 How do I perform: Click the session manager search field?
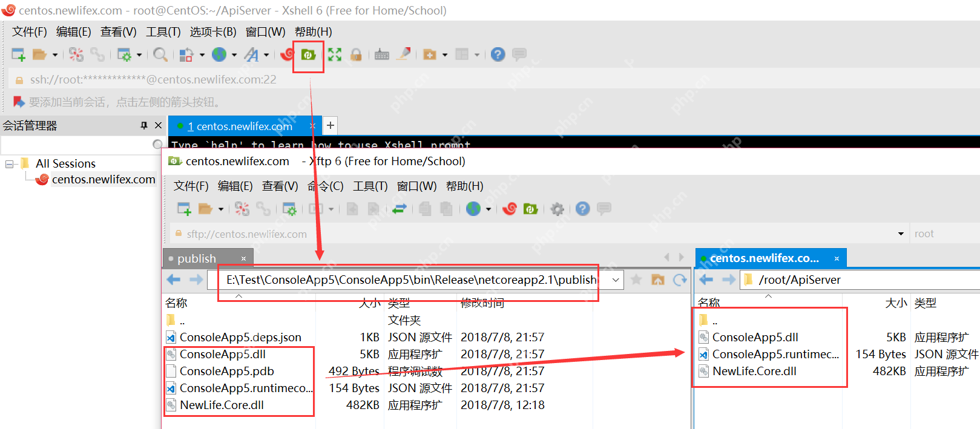coord(76,145)
